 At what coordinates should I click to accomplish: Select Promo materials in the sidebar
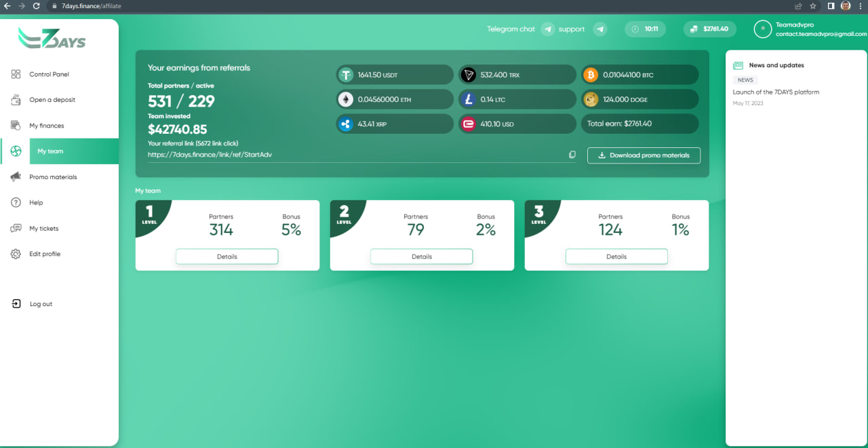(x=53, y=177)
